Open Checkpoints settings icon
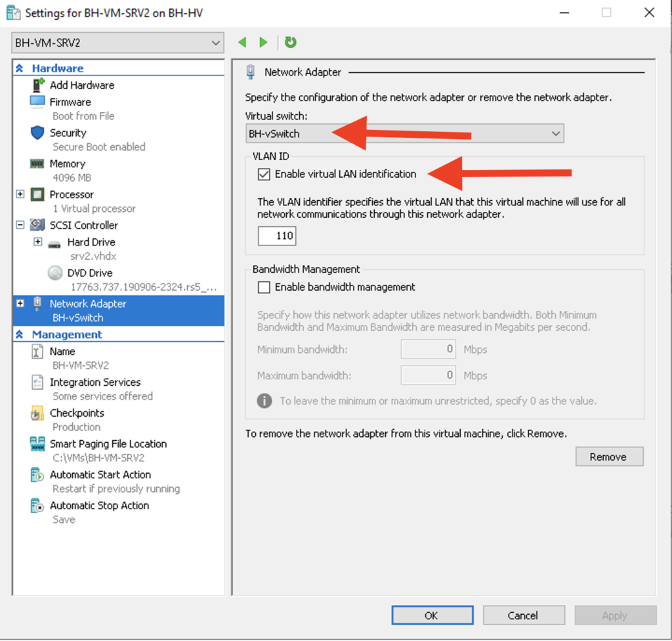 click(37, 413)
